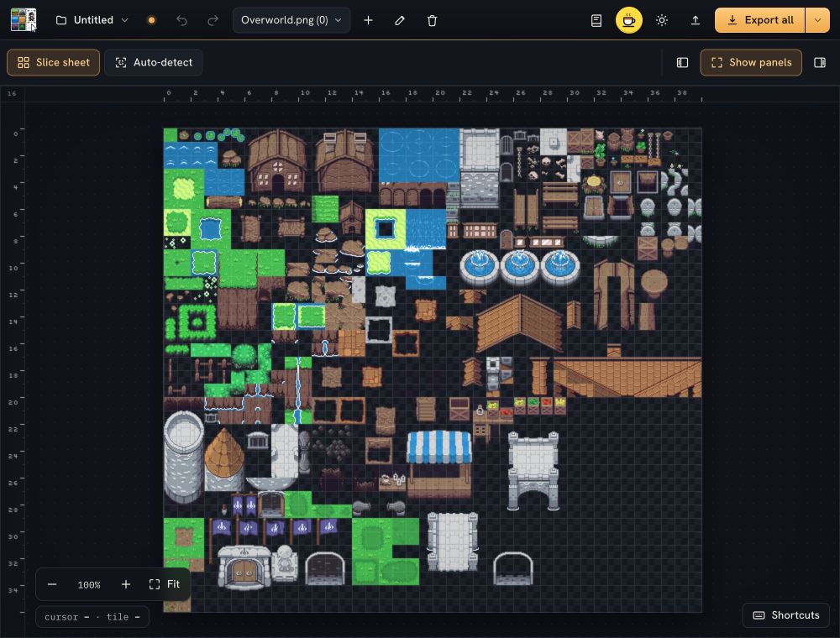Screen dimensions: 840x638
Task: Zoom out with minus button
Action: 52,584
